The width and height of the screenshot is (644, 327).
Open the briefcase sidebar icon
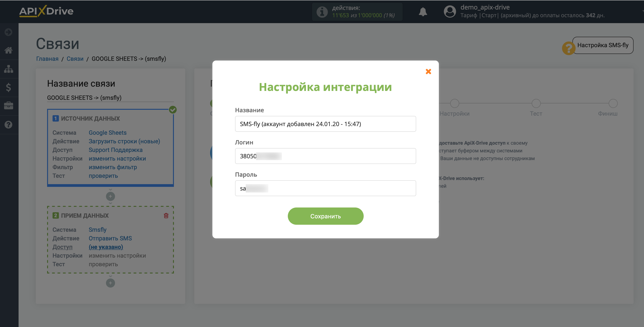[x=9, y=106]
